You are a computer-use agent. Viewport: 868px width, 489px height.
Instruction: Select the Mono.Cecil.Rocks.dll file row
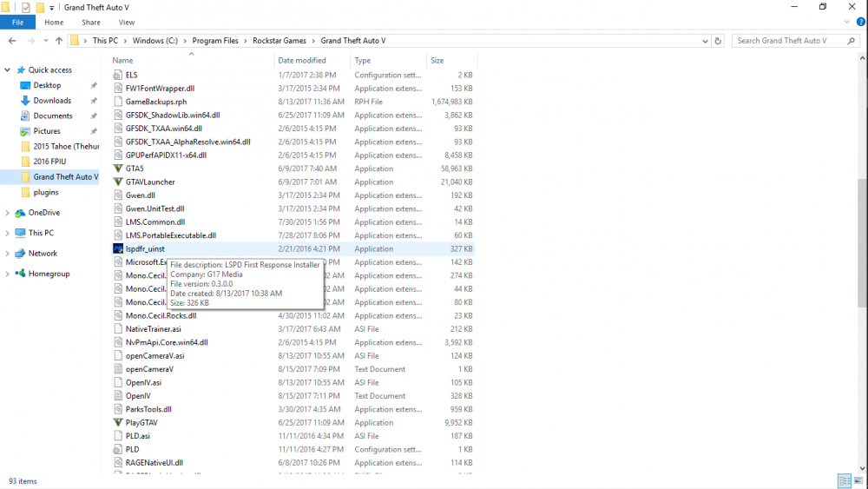[293, 315]
